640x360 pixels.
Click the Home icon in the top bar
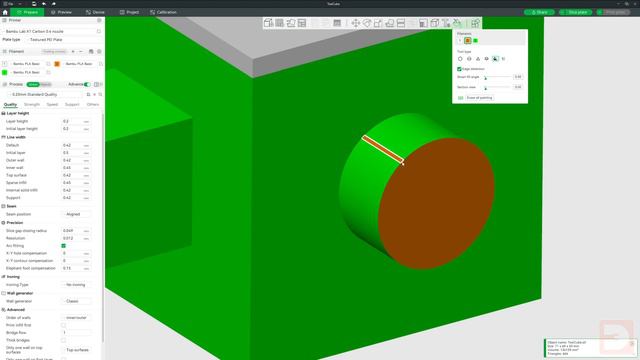pyautogui.click(x=5, y=12)
